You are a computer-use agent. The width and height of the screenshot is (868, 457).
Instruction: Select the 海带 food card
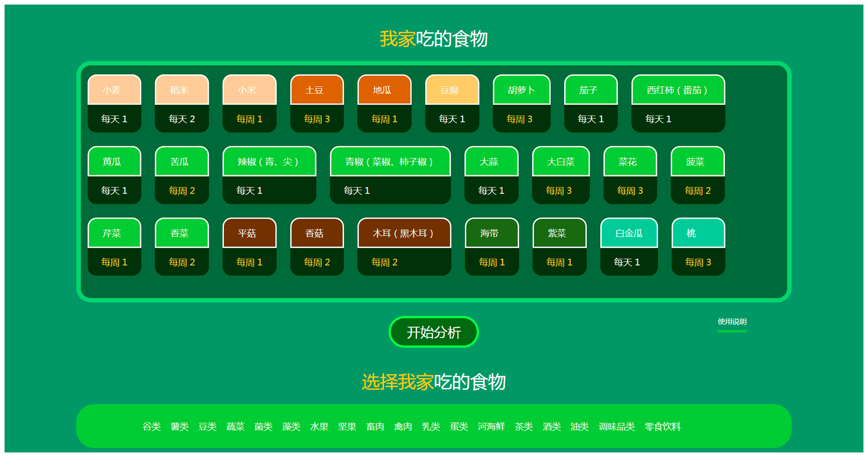[491, 233]
